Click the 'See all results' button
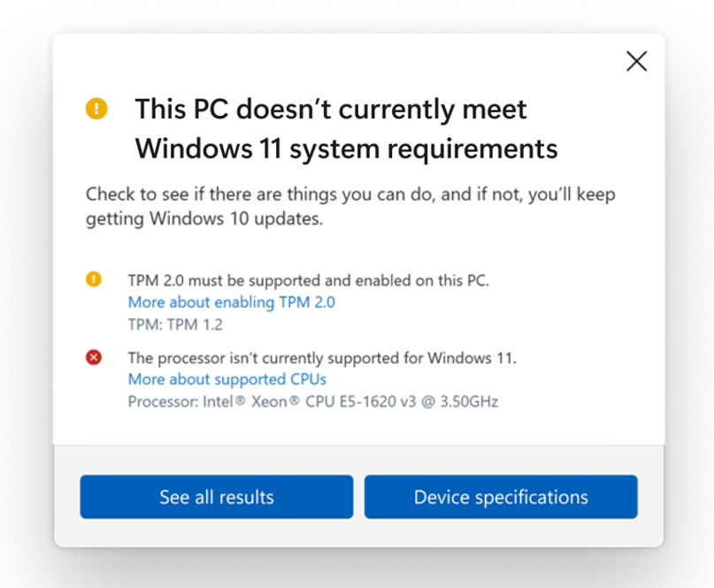 216,496
